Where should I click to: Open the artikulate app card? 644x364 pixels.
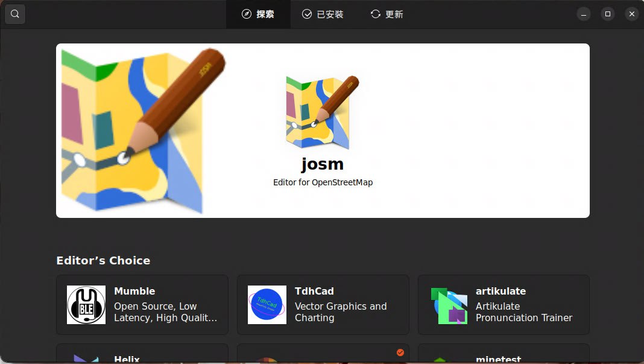504,305
